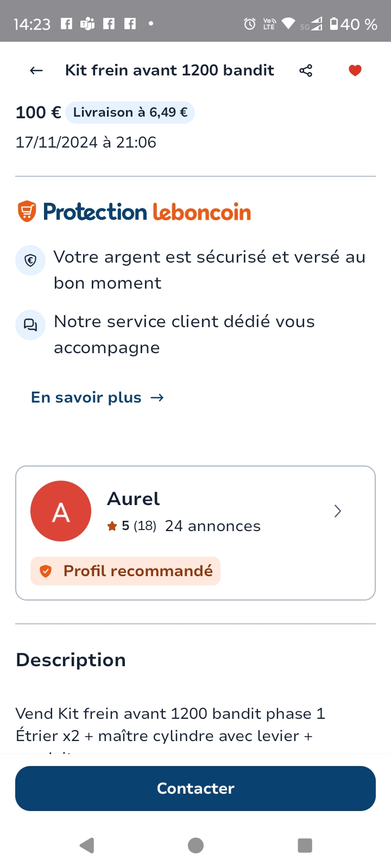391x868 pixels.
Task: View Aurel's 24 annonces
Action: (x=213, y=526)
